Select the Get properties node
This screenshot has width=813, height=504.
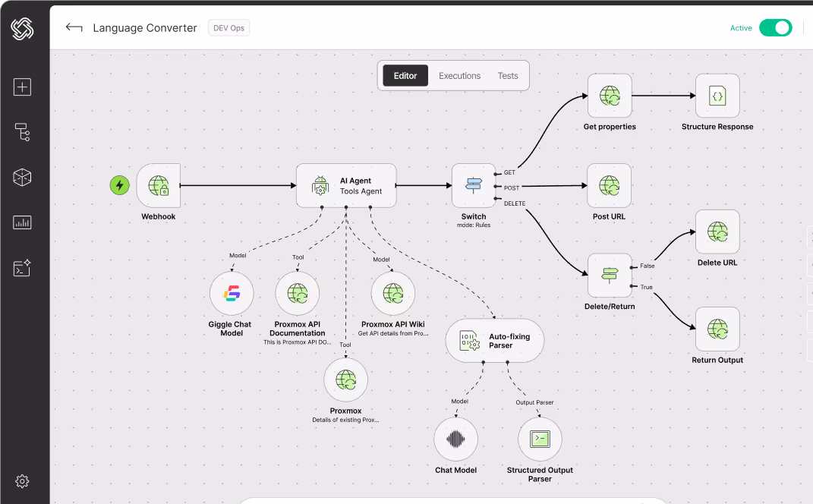(609, 96)
